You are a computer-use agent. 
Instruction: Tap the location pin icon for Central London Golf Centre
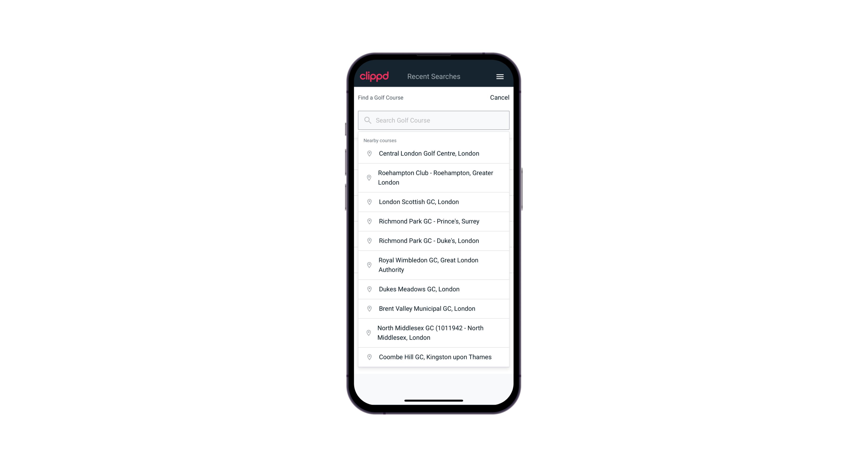click(368, 153)
